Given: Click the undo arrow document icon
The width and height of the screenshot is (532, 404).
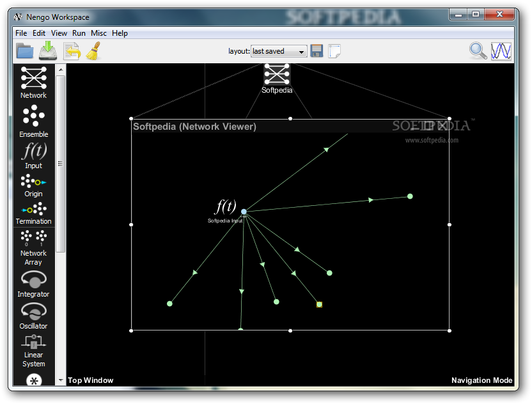Looking at the screenshot, I should [72, 51].
